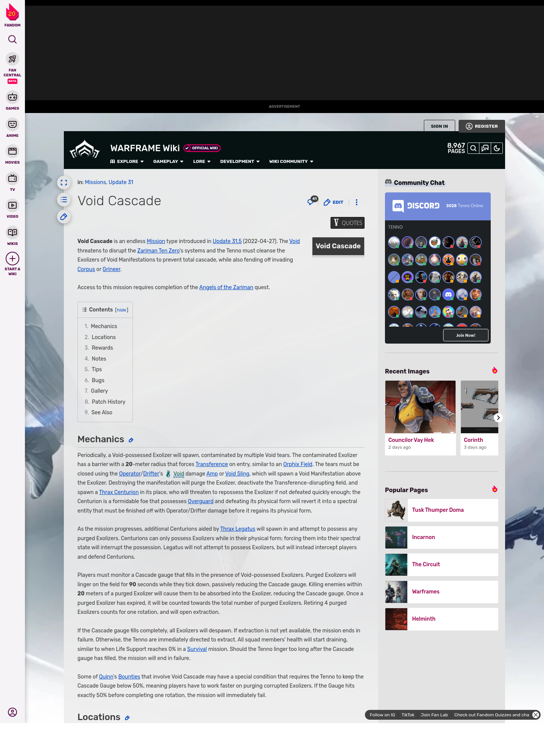544x756 pixels.
Task: Click the Popular Pages flame icon
Action: 495,489
